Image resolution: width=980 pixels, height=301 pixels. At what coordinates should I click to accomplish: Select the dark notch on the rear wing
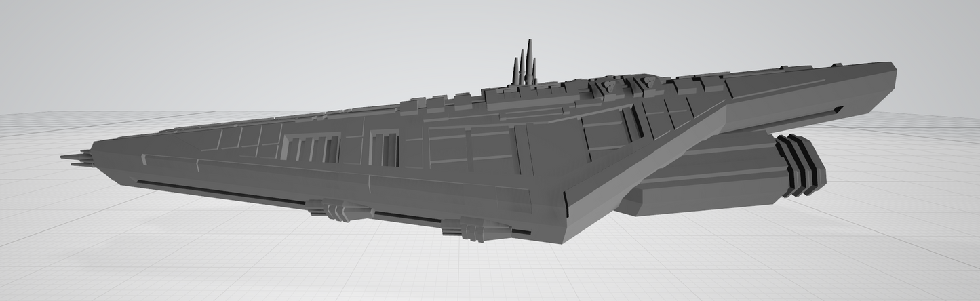838,109
